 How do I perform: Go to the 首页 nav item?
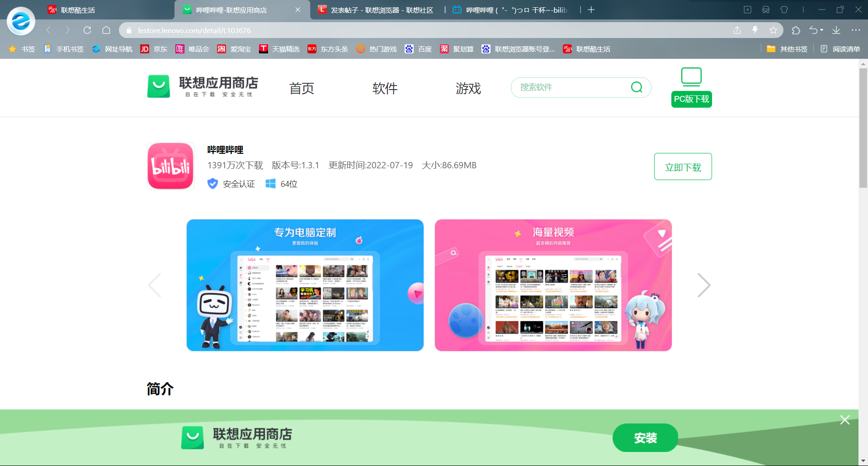click(302, 88)
